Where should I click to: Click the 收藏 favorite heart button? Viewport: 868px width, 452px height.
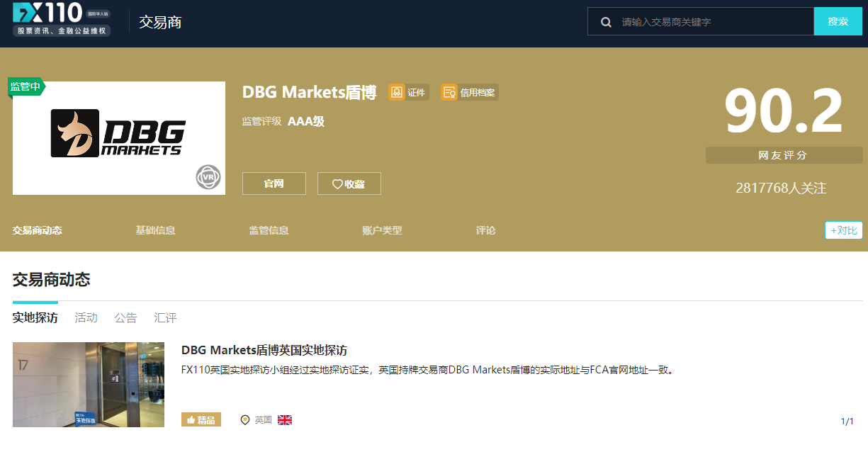349,183
